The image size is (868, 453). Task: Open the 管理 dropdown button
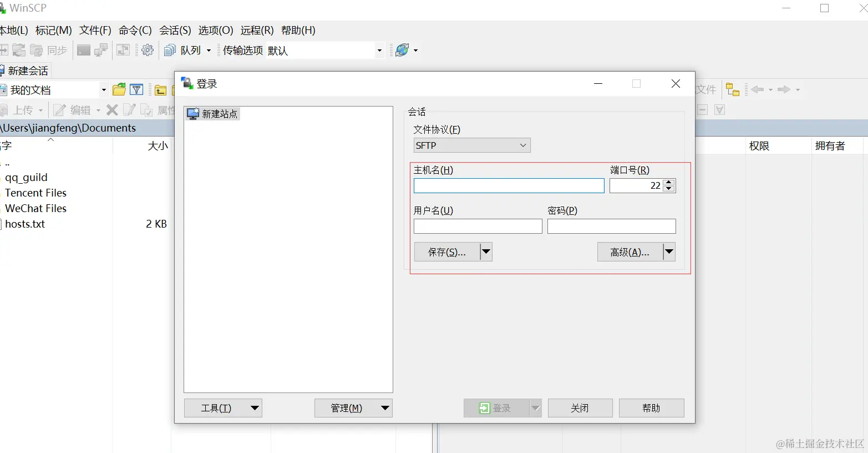point(353,408)
